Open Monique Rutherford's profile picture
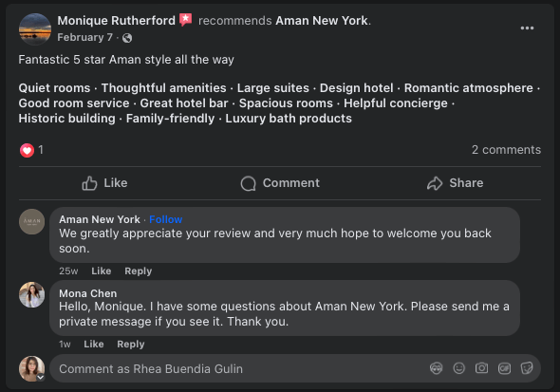 (x=35, y=29)
